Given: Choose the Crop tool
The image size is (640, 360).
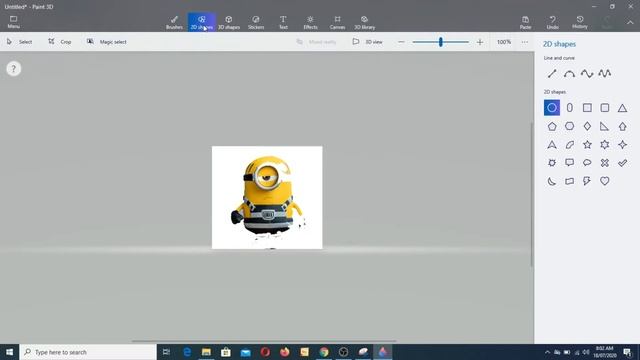Looking at the screenshot, I should pos(60,42).
